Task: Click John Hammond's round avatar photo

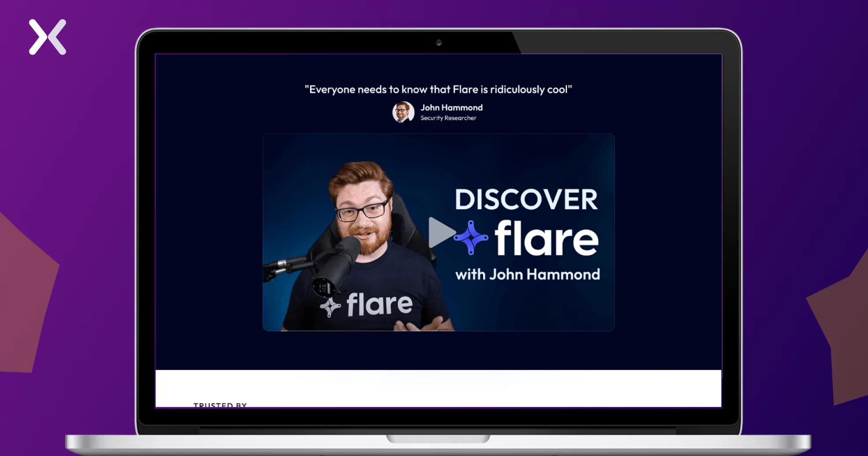Action: tap(403, 112)
